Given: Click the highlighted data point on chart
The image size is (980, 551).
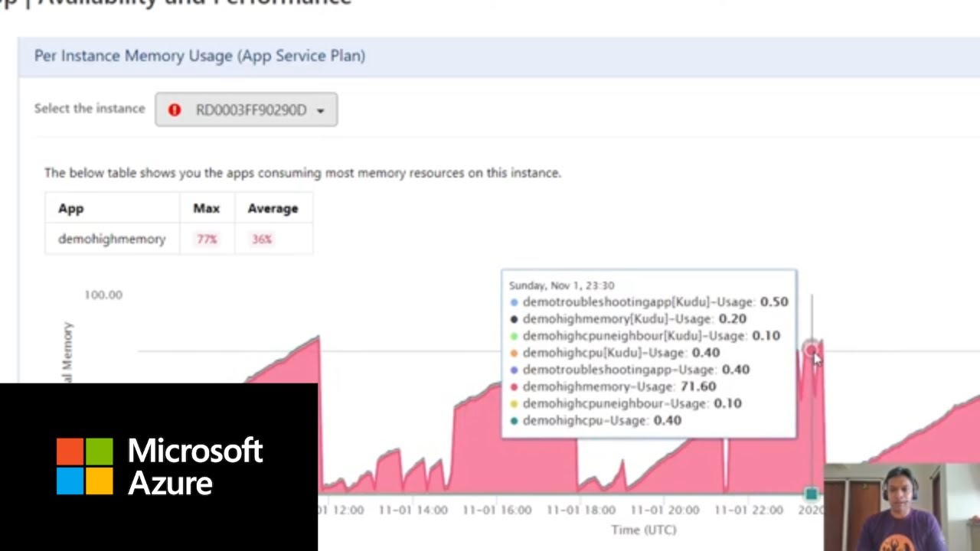Looking at the screenshot, I should click(812, 350).
